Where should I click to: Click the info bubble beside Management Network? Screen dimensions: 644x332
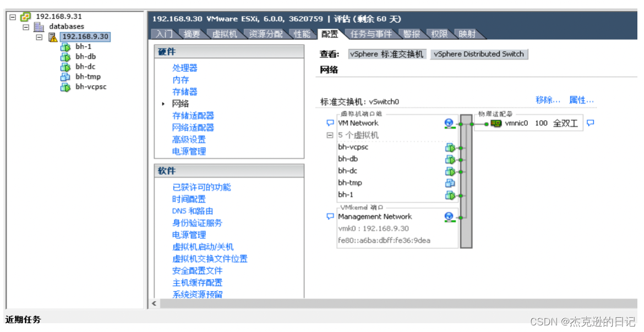[330, 216]
